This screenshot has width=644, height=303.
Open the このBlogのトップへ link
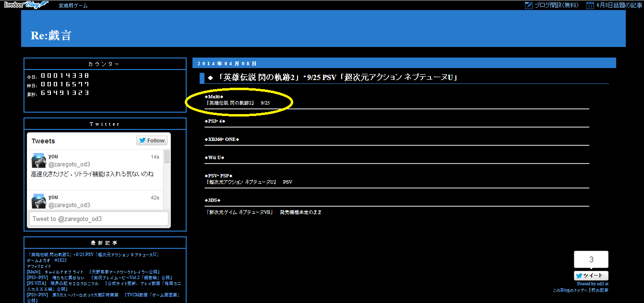[571, 290]
